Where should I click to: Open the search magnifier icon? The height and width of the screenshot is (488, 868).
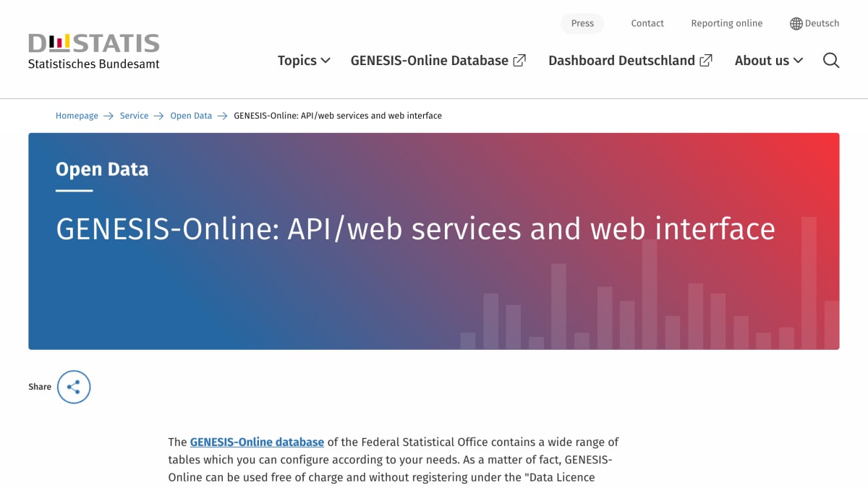pos(831,61)
